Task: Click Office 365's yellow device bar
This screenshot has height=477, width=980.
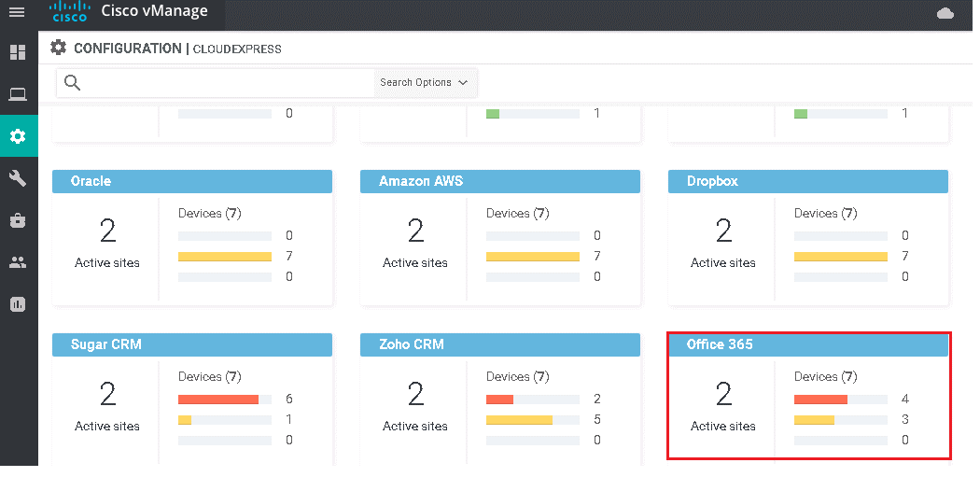Action: point(815,419)
